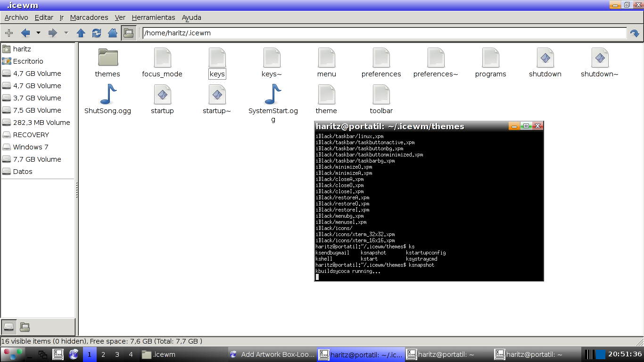Select the programs file icon

(491, 58)
